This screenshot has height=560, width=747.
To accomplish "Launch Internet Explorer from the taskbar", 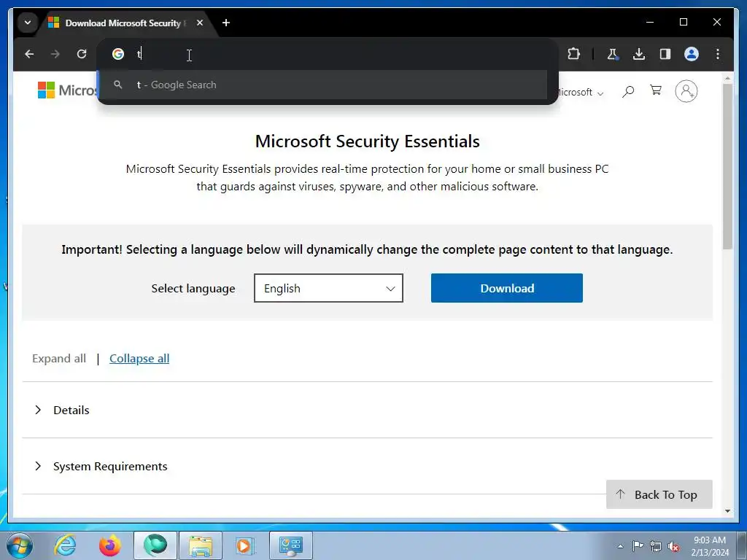I will pos(65,545).
